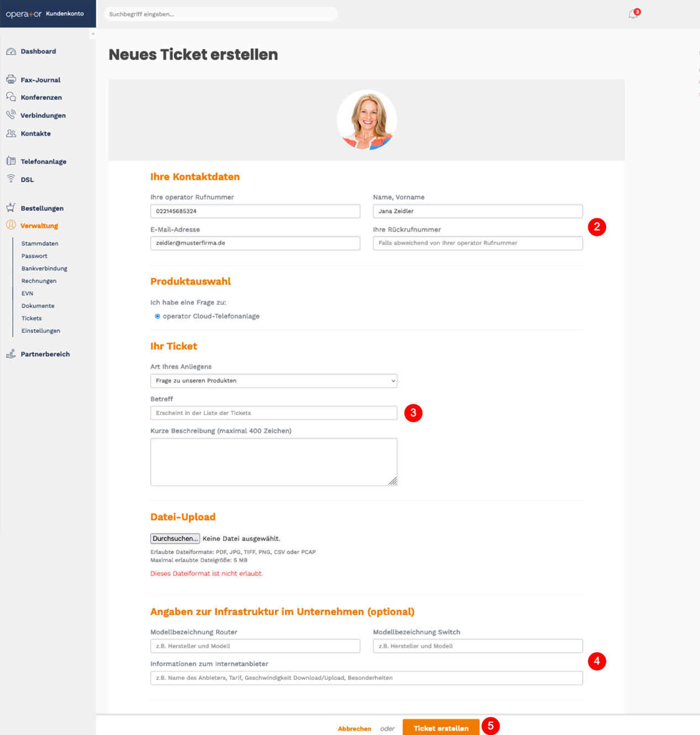This screenshot has width=700, height=735.
Task: Click the Konferenzen speech bubble icon
Action: 11,97
